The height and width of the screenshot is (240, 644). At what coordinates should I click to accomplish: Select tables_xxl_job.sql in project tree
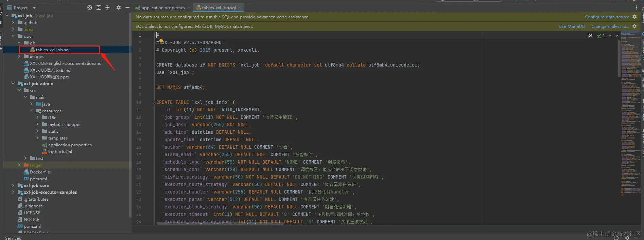pyautogui.click(x=53, y=50)
